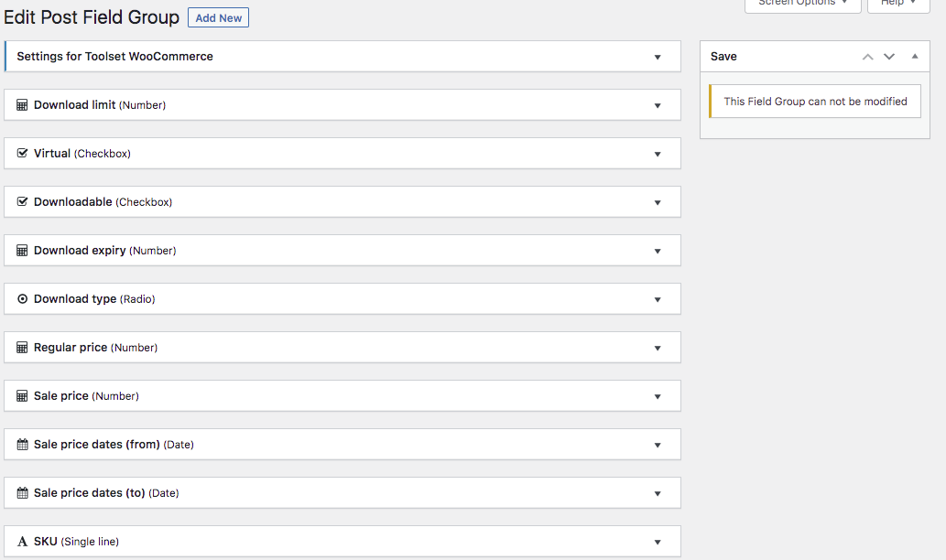Expand the Settings for Toolset WooCommerce section
The image size is (946, 560).
coord(658,57)
